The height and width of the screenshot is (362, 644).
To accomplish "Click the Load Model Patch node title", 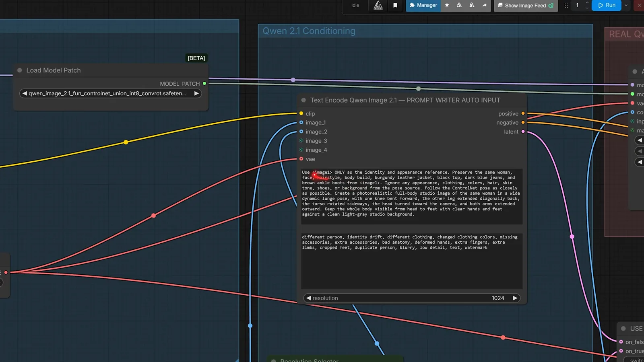I will (54, 70).
